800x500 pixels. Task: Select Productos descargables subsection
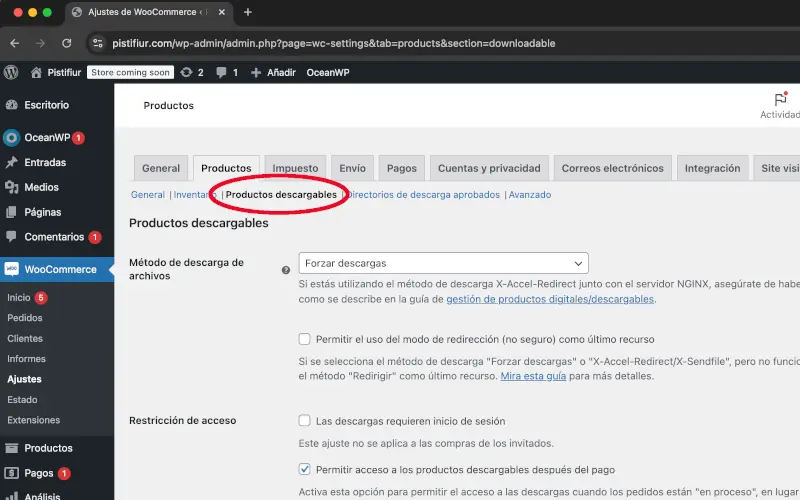point(281,195)
